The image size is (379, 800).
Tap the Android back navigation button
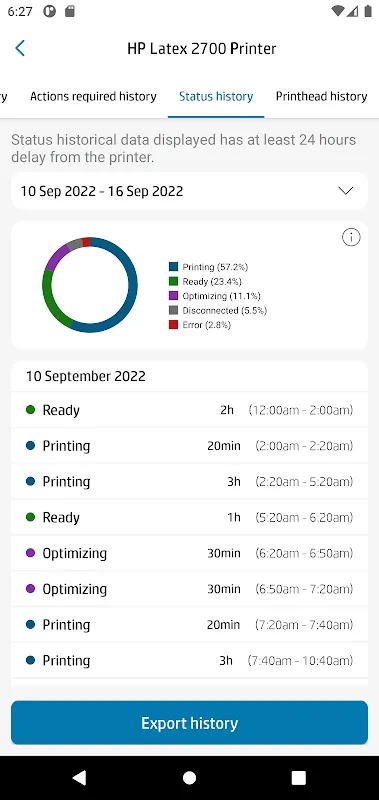pyautogui.click(x=79, y=778)
